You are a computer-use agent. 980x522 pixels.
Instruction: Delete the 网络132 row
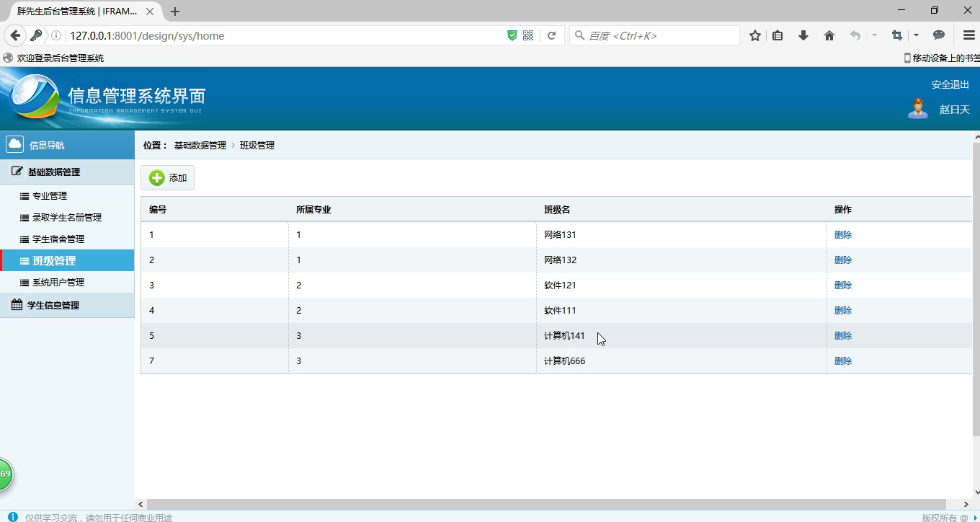[843, 260]
